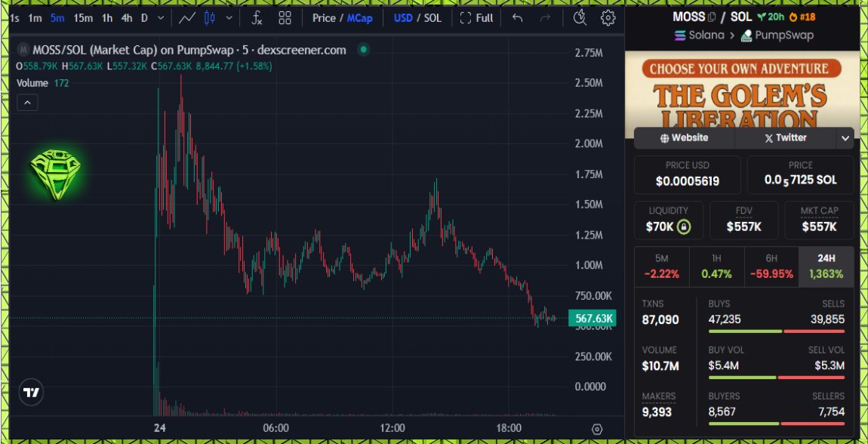Viewport: 868px width, 444px height.
Task: Click the SELL VOL $5.3M value
Action: pos(830,365)
